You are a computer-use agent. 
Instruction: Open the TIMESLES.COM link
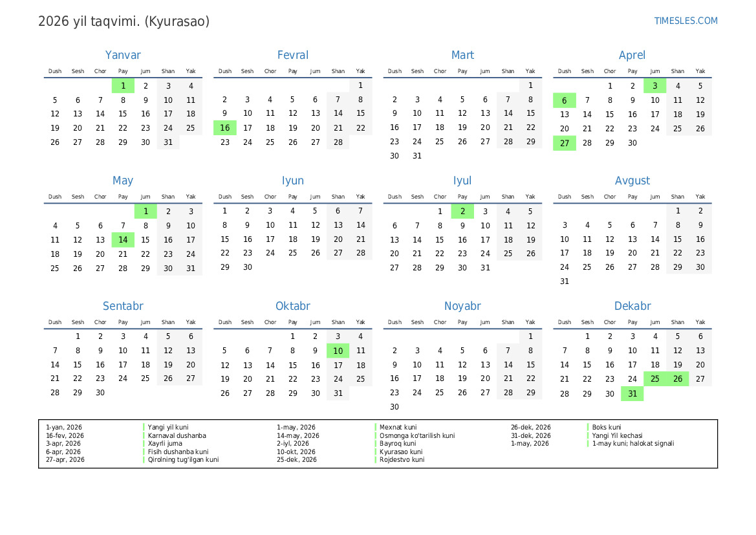coord(686,21)
